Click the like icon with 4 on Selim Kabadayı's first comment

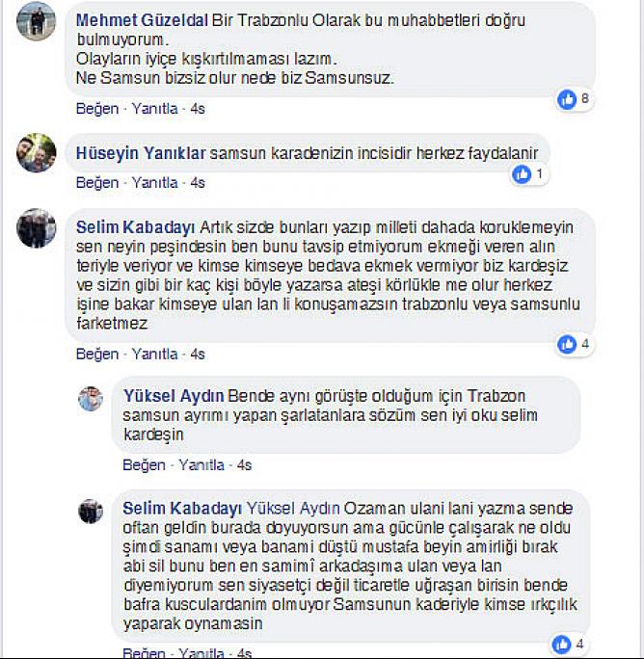(x=567, y=345)
